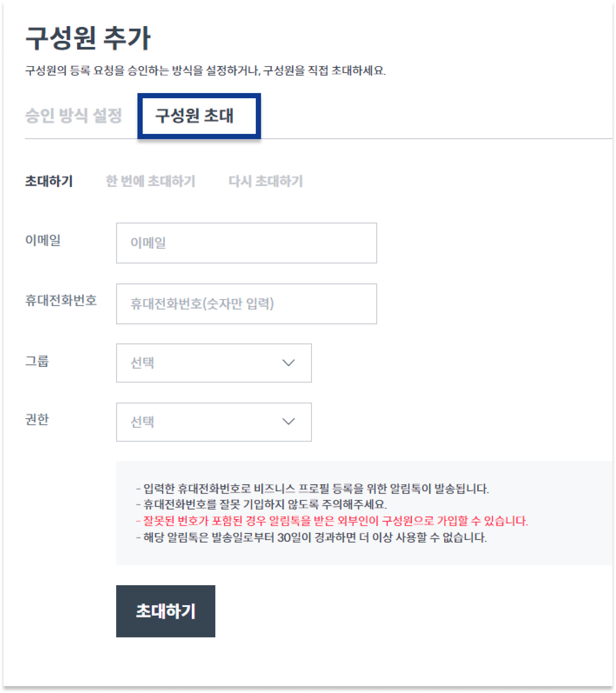This screenshot has width=616, height=693.
Task: Switch to the 승인 방식 설정 tab
Action: point(74,115)
